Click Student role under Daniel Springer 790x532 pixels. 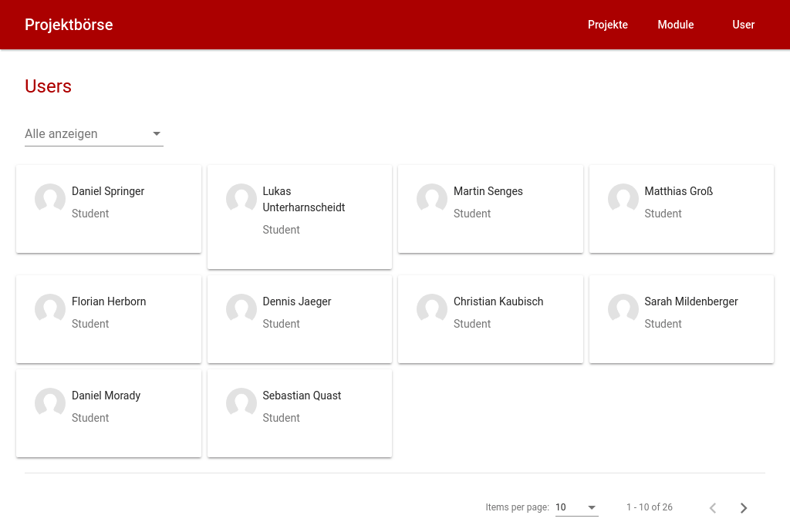click(90, 214)
